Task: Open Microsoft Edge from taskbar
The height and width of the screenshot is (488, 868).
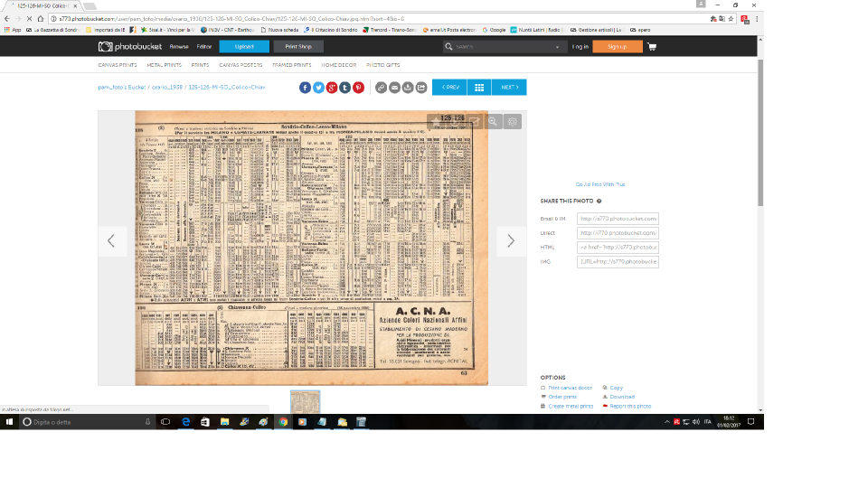Action: [x=186, y=422]
